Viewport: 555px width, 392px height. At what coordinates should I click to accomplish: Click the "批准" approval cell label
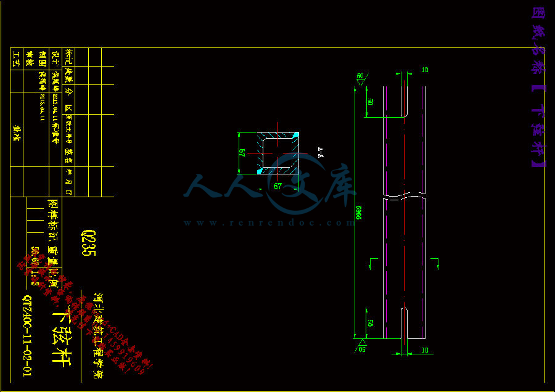point(17,133)
